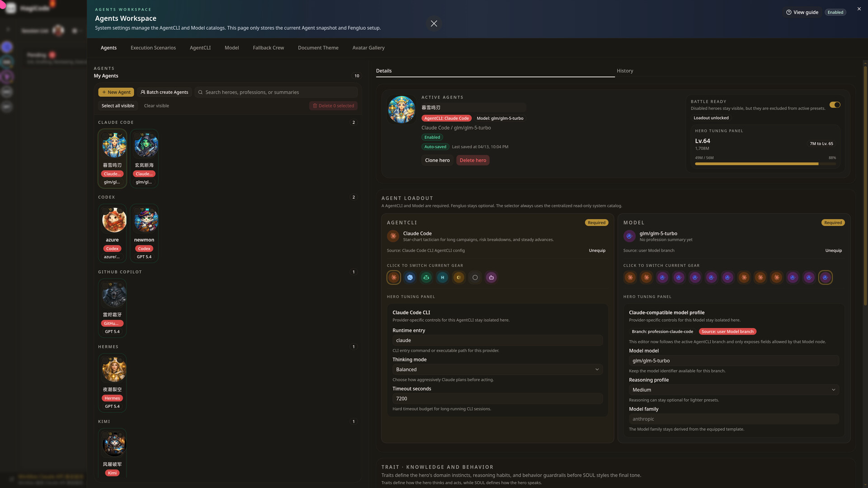Switch AgentCLI gear to the blue terminal icon
This screenshot has height=488, width=868.
[410, 277]
